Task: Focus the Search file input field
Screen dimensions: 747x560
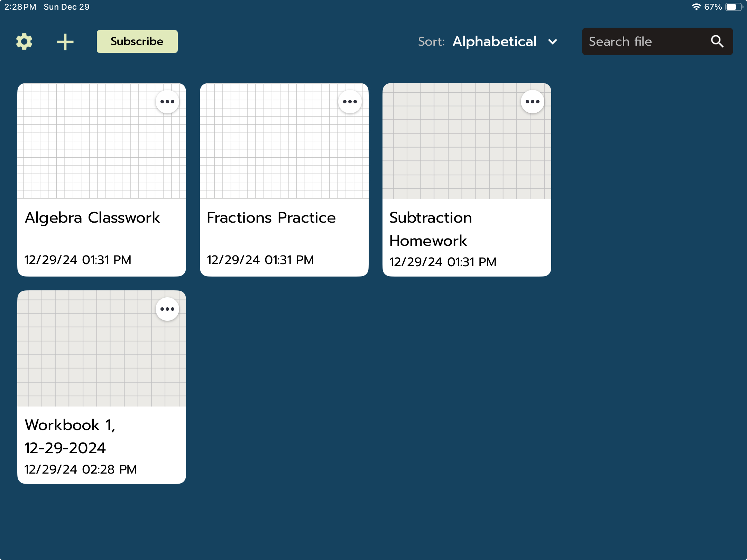Action: 643,41
